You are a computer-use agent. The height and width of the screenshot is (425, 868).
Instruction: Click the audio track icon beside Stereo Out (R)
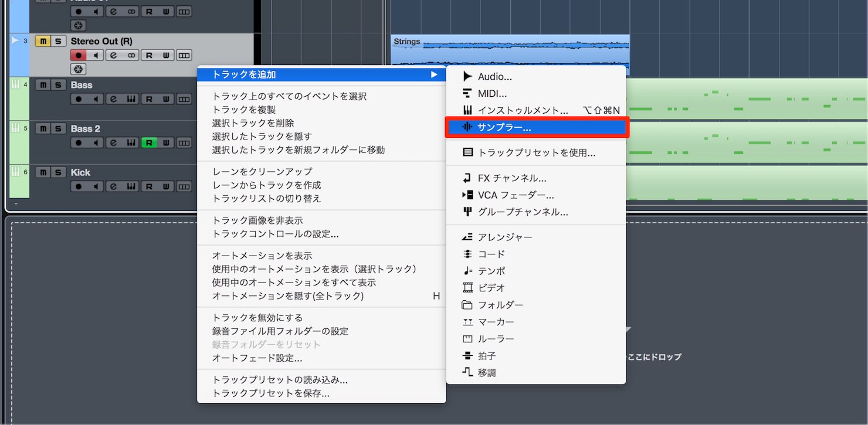point(15,40)
